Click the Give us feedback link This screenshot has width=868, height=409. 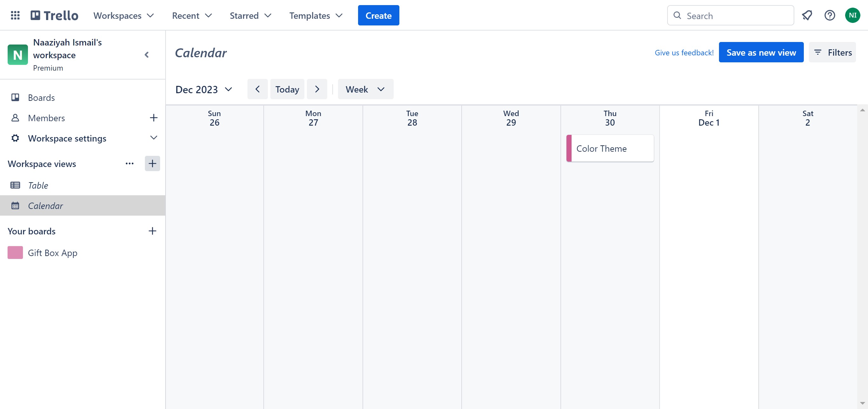pos(684,52)
